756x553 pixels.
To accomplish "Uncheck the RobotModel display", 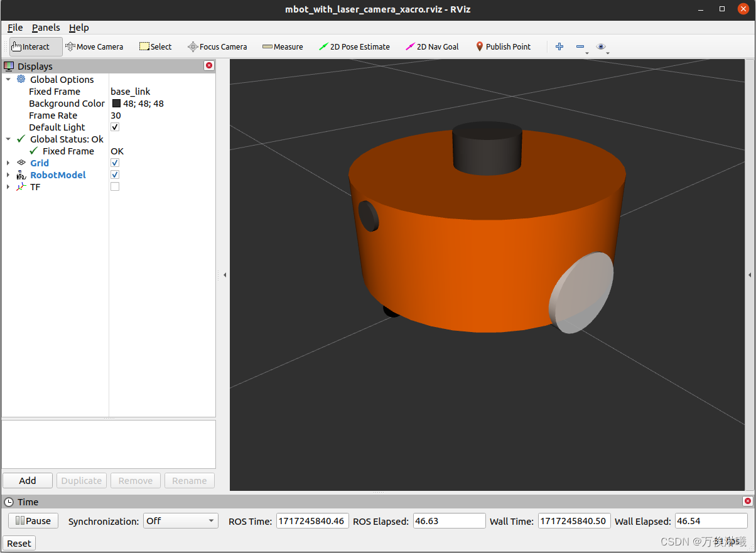I will point(115,174).
